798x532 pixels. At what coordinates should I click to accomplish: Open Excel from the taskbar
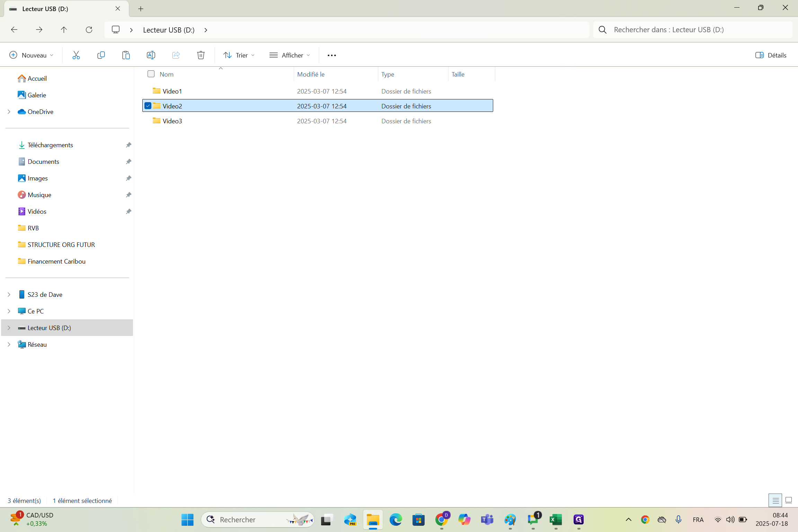556,520
